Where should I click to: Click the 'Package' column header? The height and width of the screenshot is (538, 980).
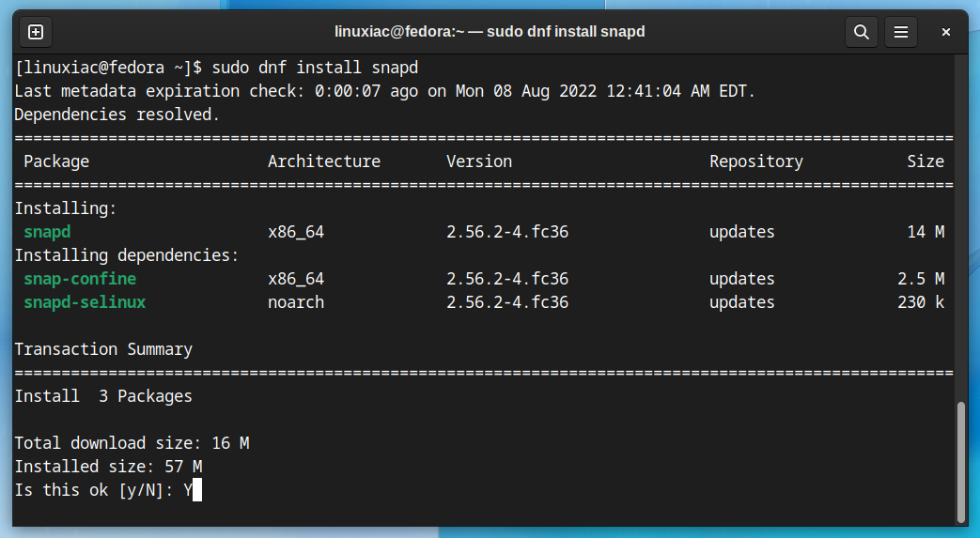pos(56,161)
